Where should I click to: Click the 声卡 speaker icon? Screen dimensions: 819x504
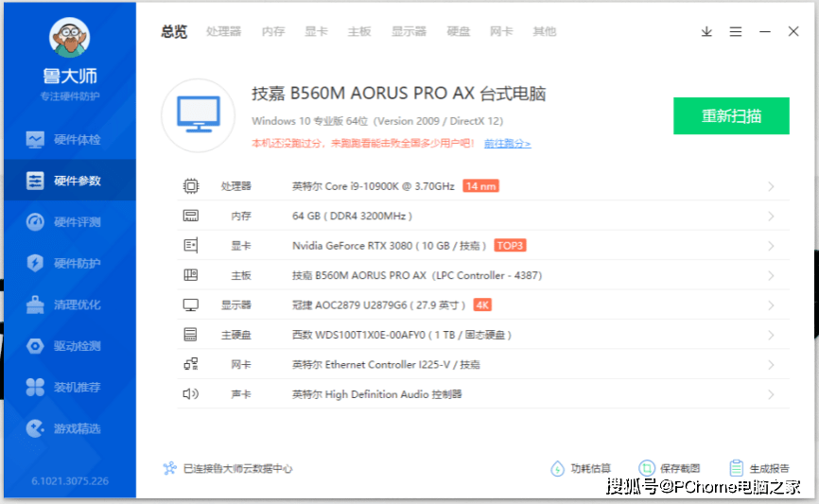(x=191, y=393)
